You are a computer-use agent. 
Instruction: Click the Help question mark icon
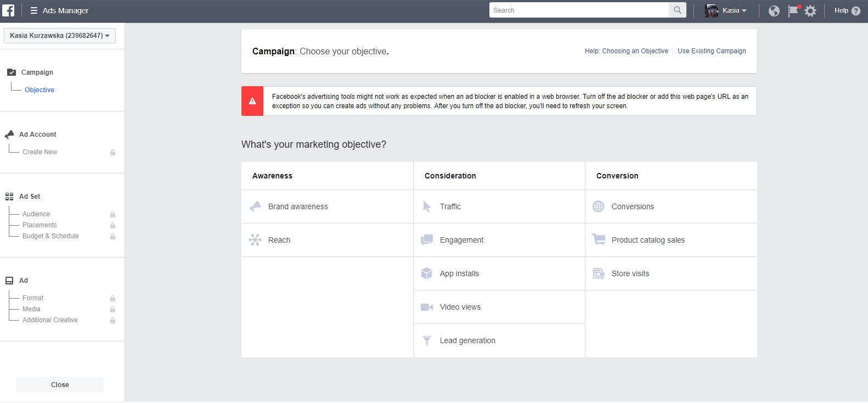pos(856,10)
